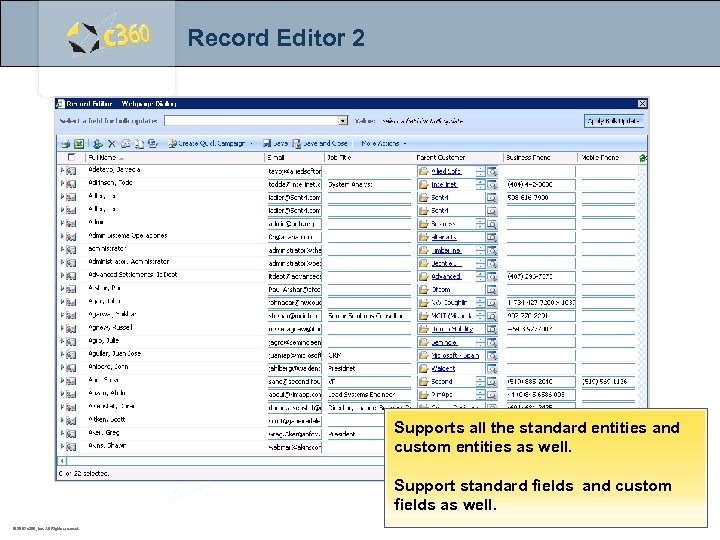Click Job Title field in Adkinson, Todd row
This screenshot has height=540, width=720.
(x=369, y=185)
